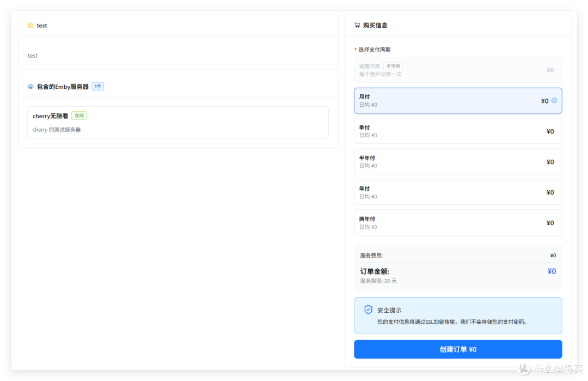The image size is (588, 381).
Task: Click the 服务费用 label
Action: click(x=371, y=255)
